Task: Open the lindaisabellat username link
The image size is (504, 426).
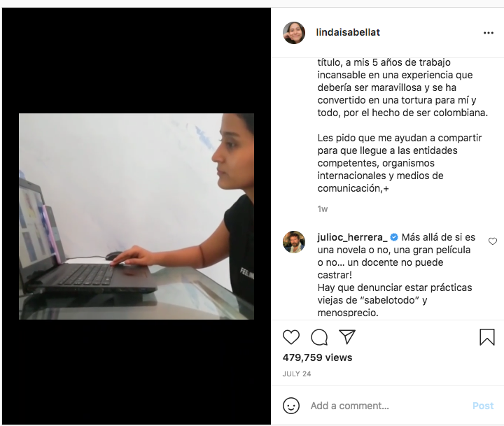Action: coord(348,32)
